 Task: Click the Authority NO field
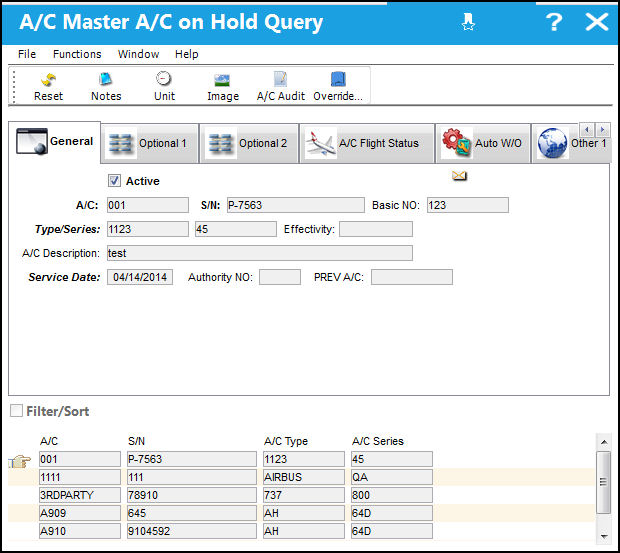[x=280, y=277]
